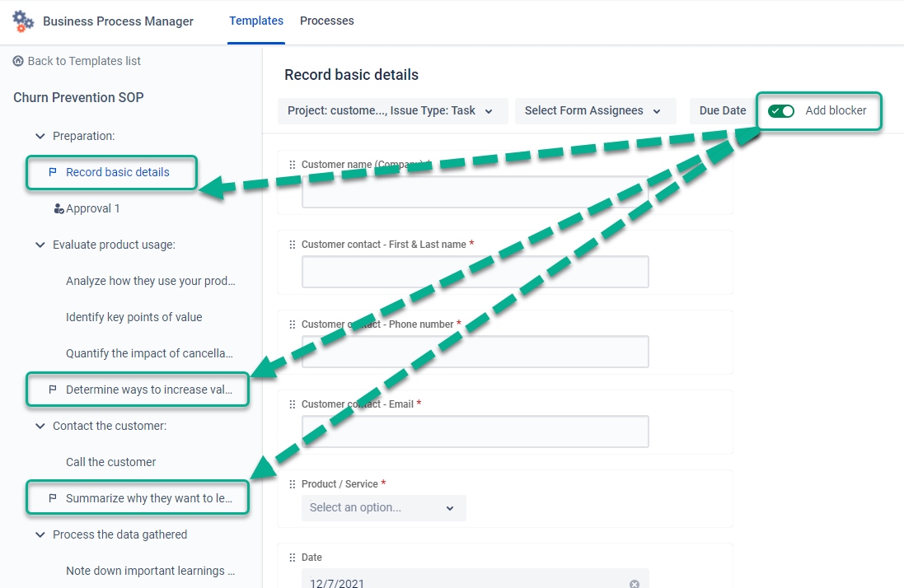Click the Business Process Manager gears logo
904x588 pixels.
coord(22,21)
